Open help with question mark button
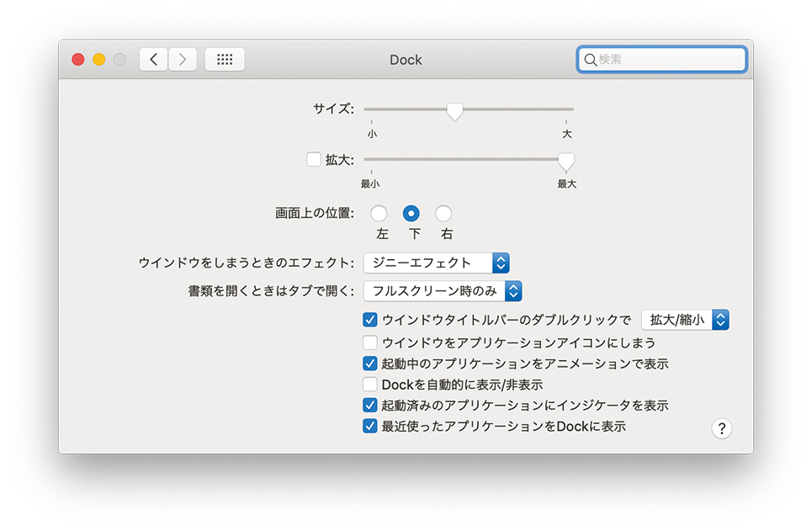Screen dimensions: 812x531 pyautogui.click(x=721, y=428)
